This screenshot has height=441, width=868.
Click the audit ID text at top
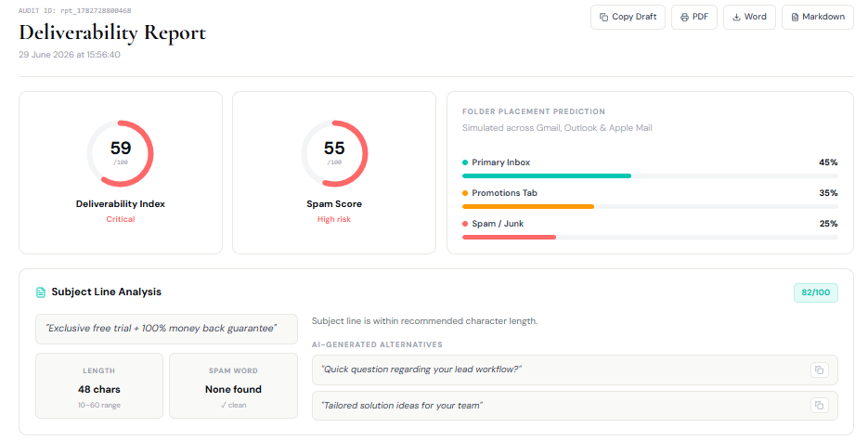(75, 10)
